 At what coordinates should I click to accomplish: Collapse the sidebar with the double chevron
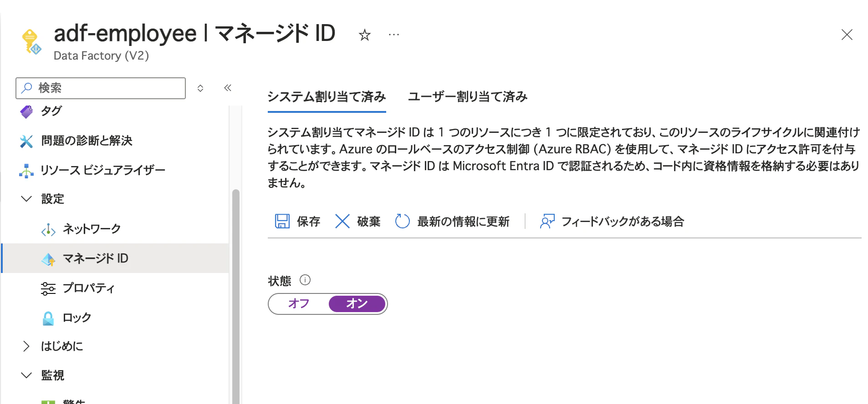228,88
